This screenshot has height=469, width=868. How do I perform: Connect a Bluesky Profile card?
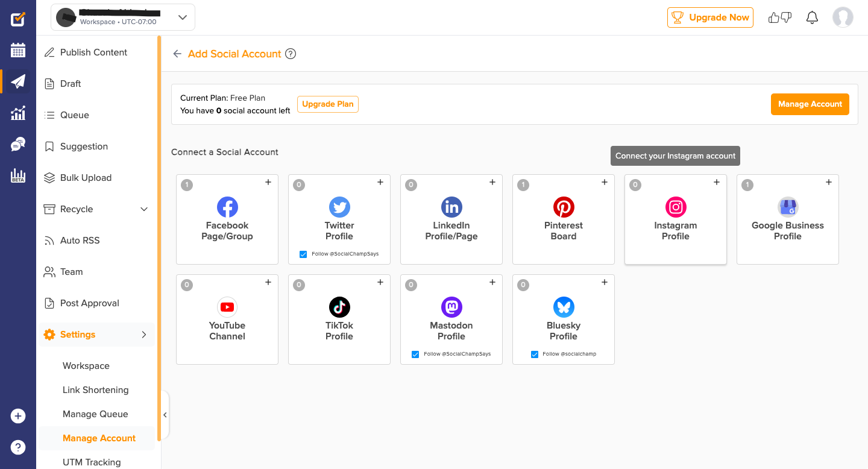coord(564,319)
